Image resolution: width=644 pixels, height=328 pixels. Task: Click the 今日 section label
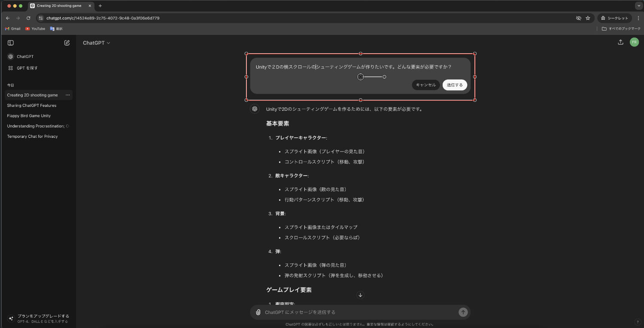tap(10, 85)
